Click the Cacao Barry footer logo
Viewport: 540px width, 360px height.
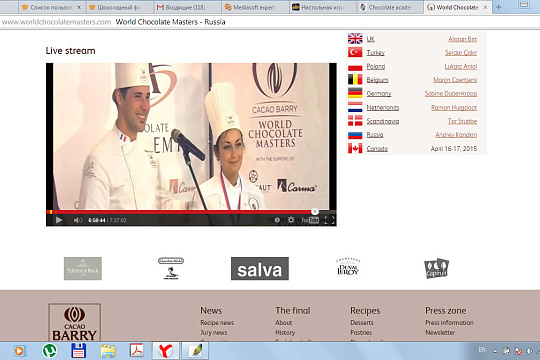pyautogui.click(x=75, y=322)
